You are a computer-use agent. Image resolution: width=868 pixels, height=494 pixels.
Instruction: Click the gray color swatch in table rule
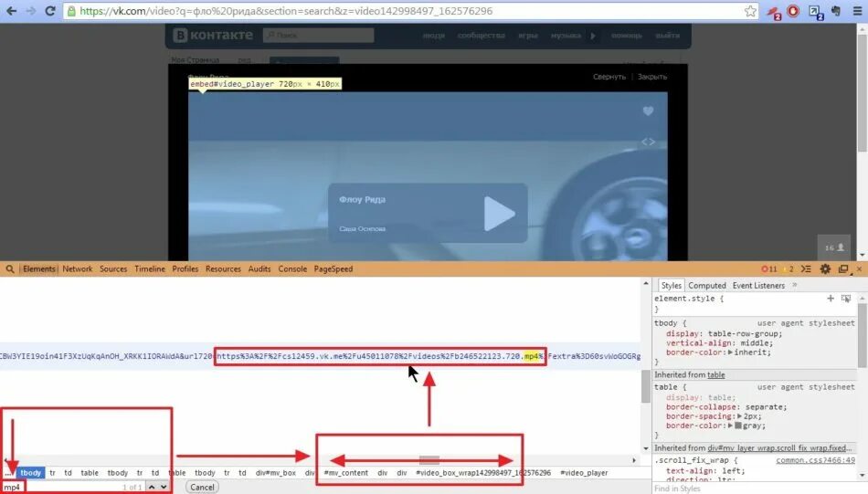pyautogui.click(x=738, y=426)
